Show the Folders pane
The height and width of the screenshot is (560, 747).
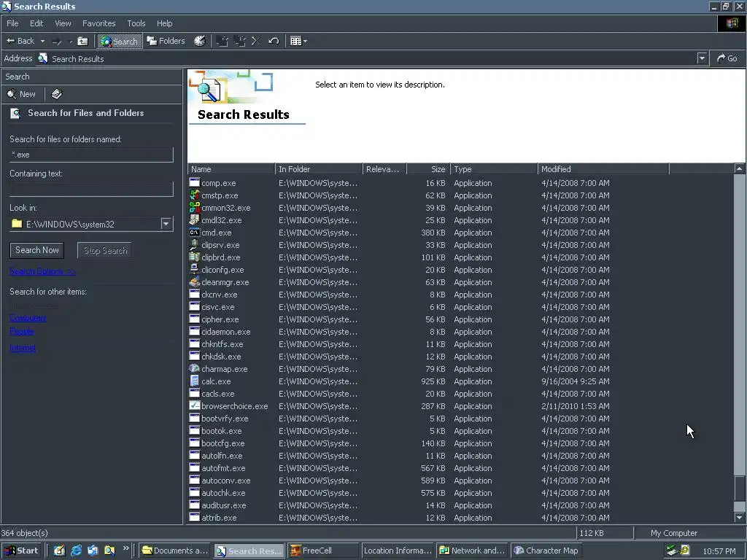tap(166, 41)
